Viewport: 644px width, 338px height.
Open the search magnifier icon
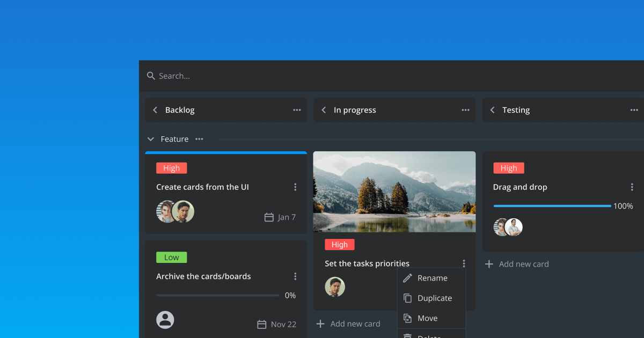(150, 76)
